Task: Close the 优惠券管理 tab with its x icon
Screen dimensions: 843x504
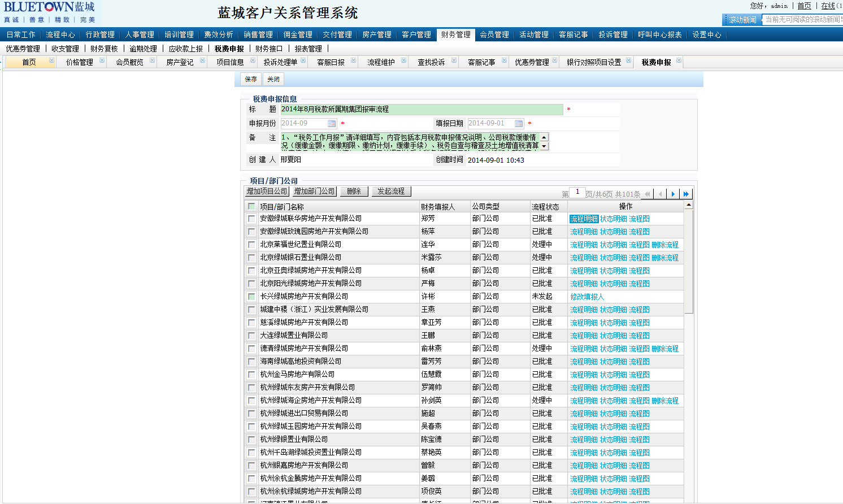Action: click(554, 60)
